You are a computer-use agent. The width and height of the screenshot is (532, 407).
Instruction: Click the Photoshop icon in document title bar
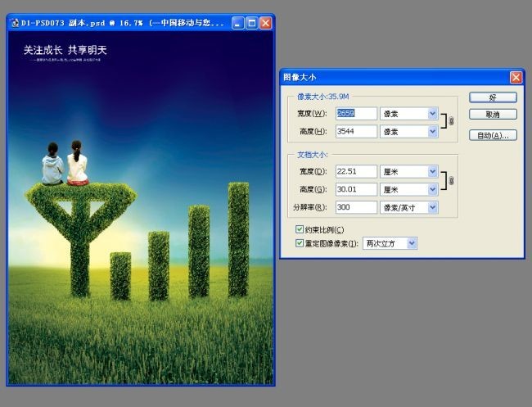tap(15, 23)
